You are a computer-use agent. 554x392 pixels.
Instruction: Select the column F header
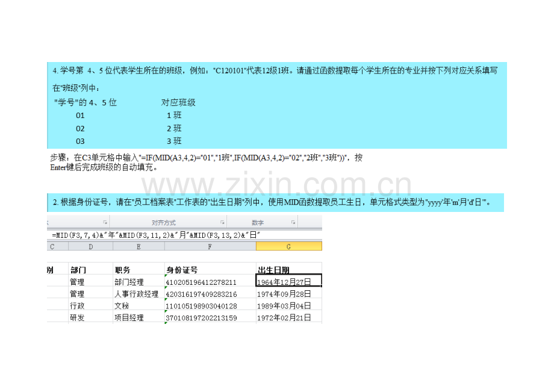[210, 246]
